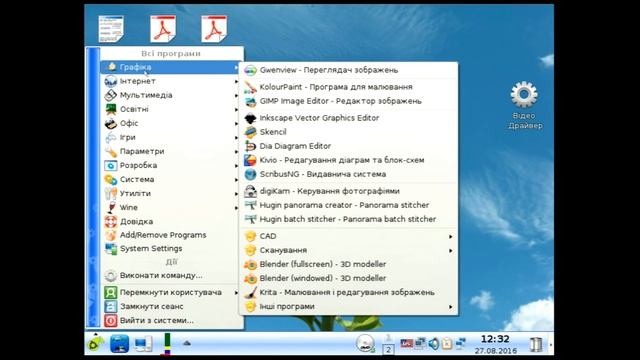Viewport: 640px width, 360px height.
Task: Click the 12:32 taskbar clock
Action: tap(495, 339)
